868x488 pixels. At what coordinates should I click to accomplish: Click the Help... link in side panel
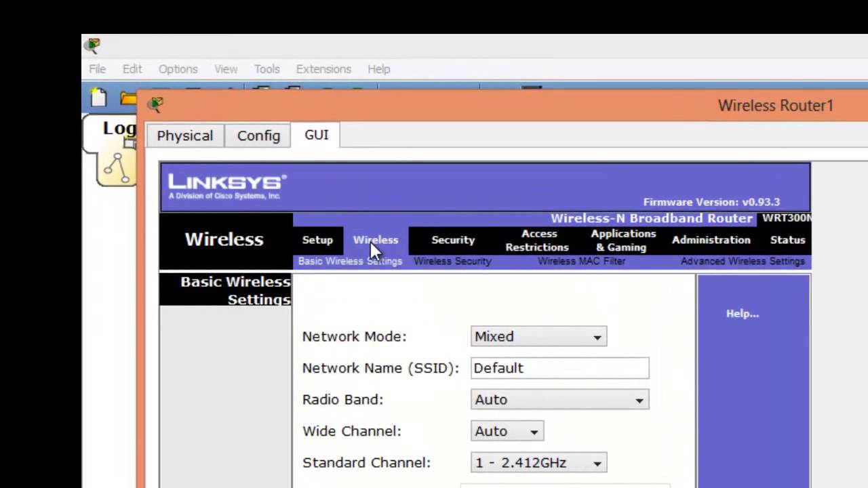[743, 313]
